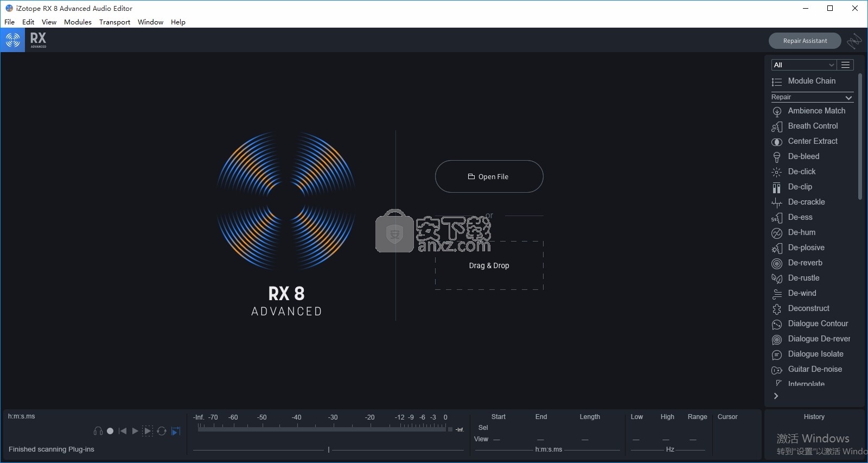Play the selection only
The image size is (868, 463).
click(148, 431)
